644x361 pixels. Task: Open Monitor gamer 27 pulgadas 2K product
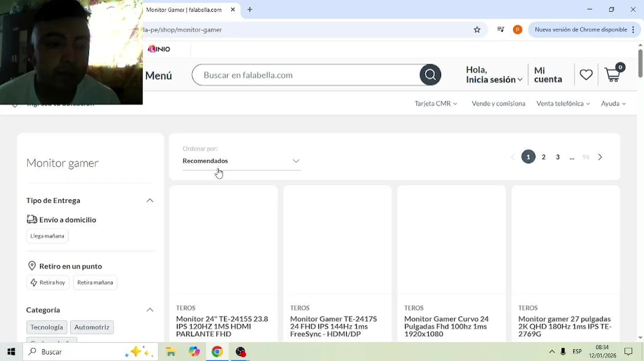[565, 326]
